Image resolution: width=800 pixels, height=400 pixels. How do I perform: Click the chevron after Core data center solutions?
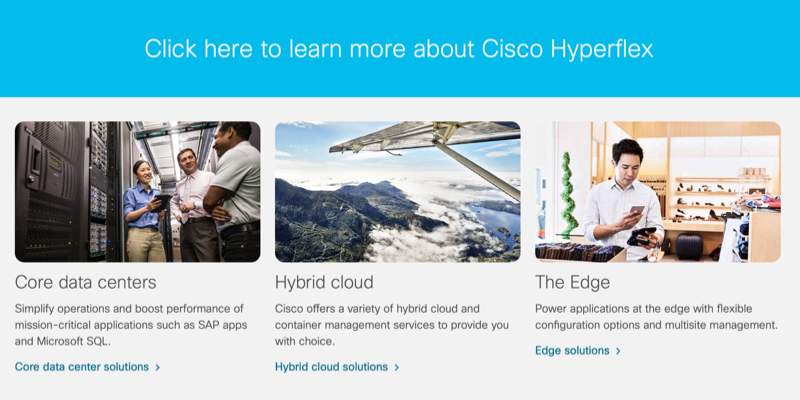(x=158, y=367)
